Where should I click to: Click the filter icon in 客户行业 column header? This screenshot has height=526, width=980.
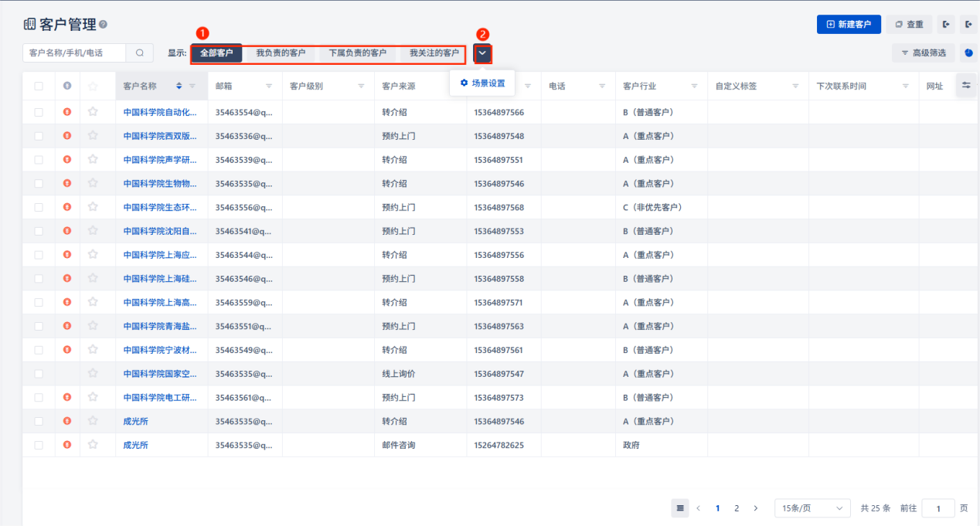(x=694, y=86)
